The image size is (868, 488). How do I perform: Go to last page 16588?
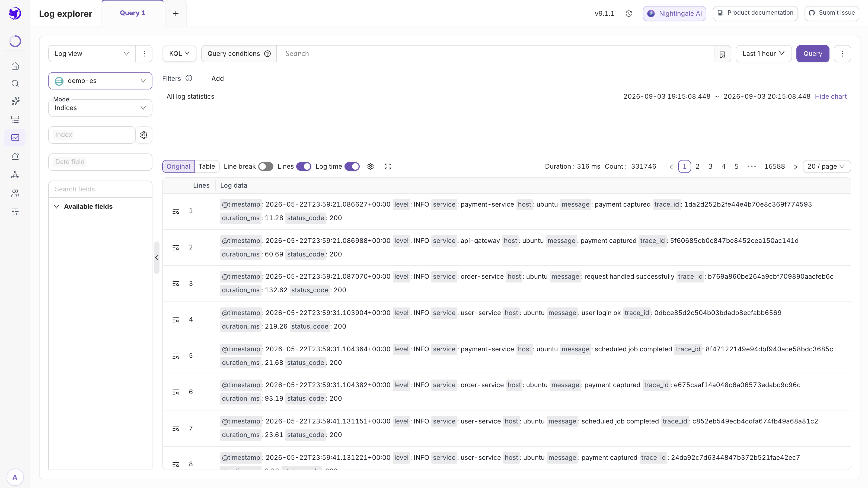click(775, 166)
